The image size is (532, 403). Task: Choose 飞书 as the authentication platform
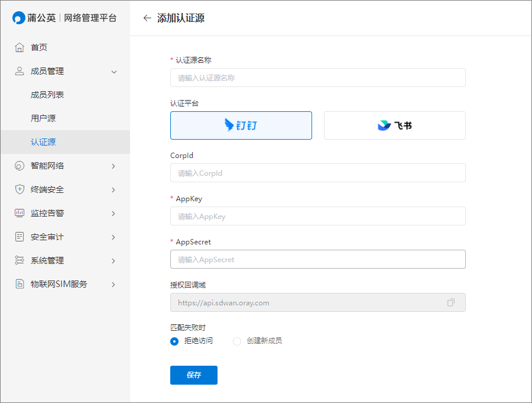point(395,125)
